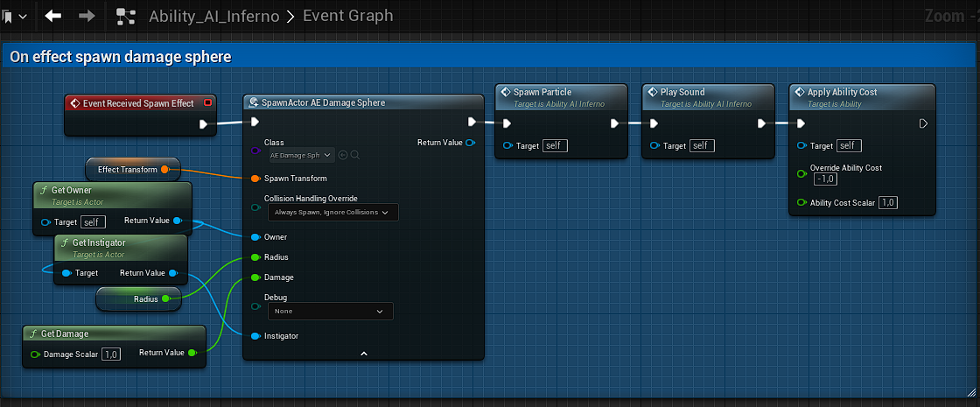
Task: Click the Event Graph breadcrumb
Action: pyautogui.click(x=347, y=16)
